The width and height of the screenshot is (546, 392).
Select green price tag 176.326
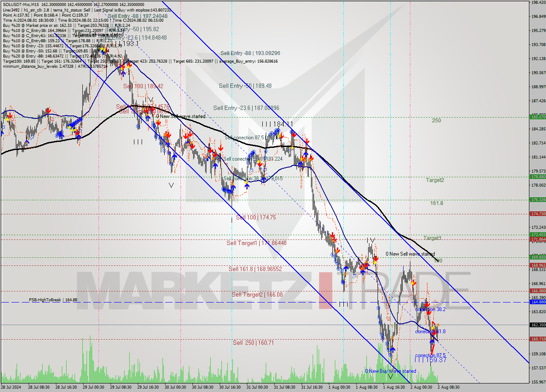point(537,199)
